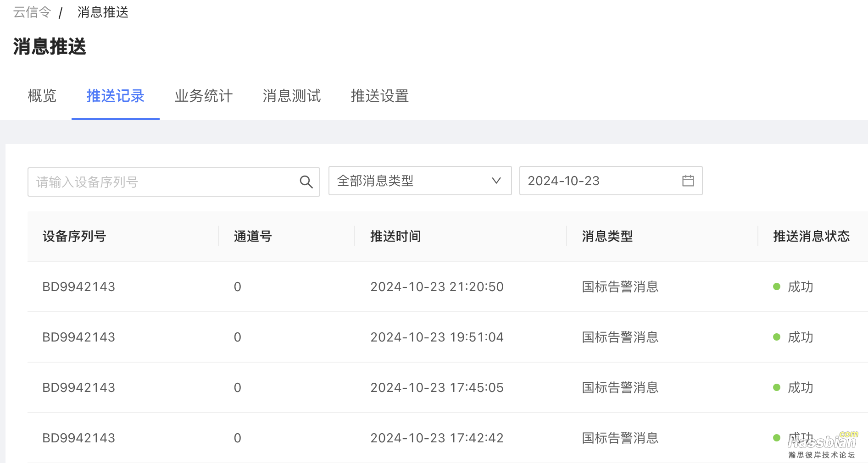
Task: Click the search magnifier icon
Action: [x=306, y=182]
